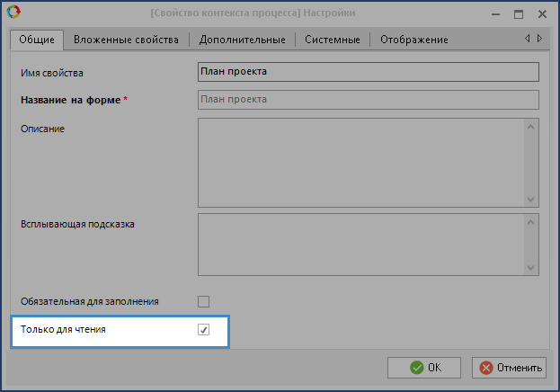Viewport: 560px width, 392px height.
Task: Uncheck the Только для чтения checkbox
Action: tap(203, 330)
